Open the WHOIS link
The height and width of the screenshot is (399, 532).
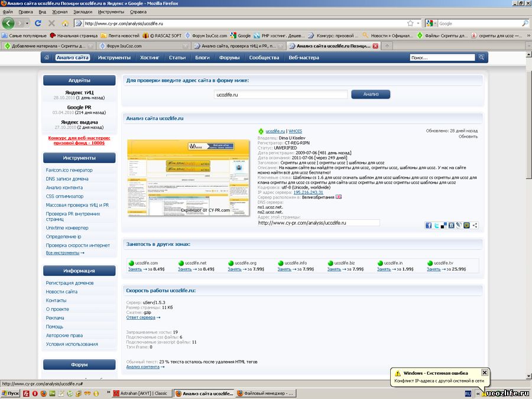tap(295, 131)
